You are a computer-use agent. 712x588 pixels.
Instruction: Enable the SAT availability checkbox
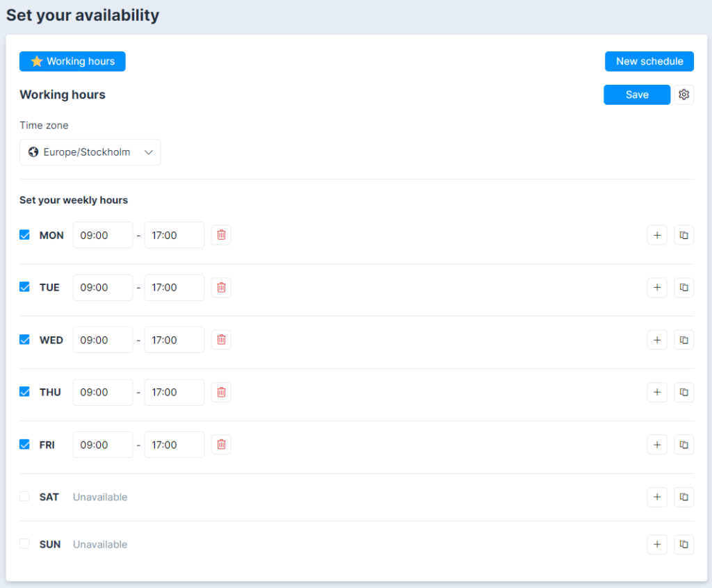tap(24, 496)
